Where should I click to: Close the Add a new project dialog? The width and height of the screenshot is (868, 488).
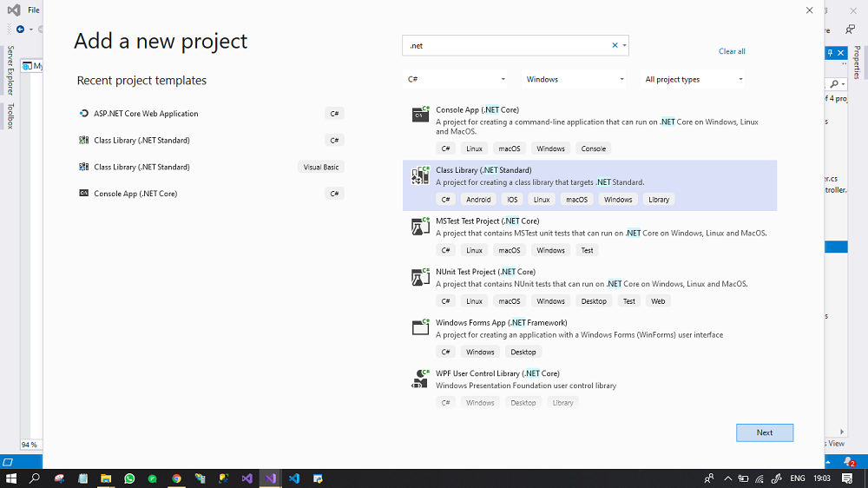point(809,10)
